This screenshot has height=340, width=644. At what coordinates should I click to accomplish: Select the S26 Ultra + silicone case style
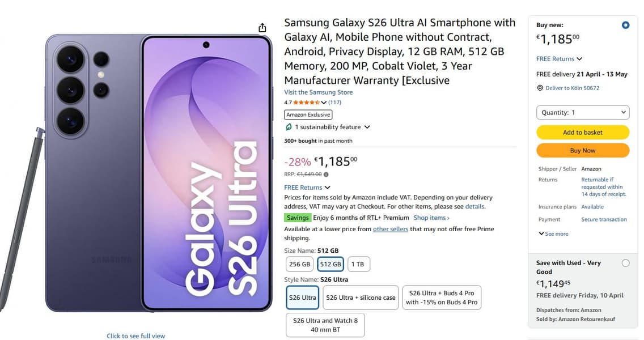[x=361, y=297]
